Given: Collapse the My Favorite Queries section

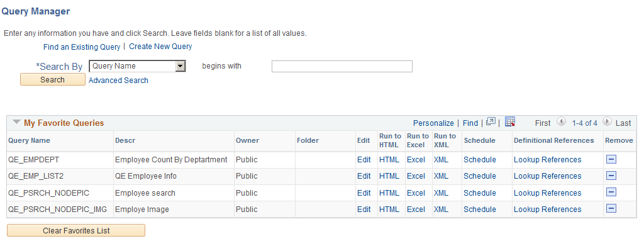Looking at the screenshot, I should tap(16, 123).
